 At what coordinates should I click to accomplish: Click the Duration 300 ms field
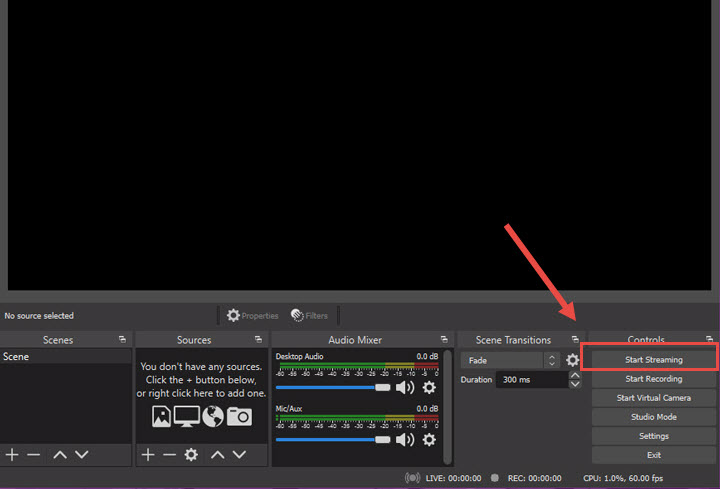click(532, 380)
